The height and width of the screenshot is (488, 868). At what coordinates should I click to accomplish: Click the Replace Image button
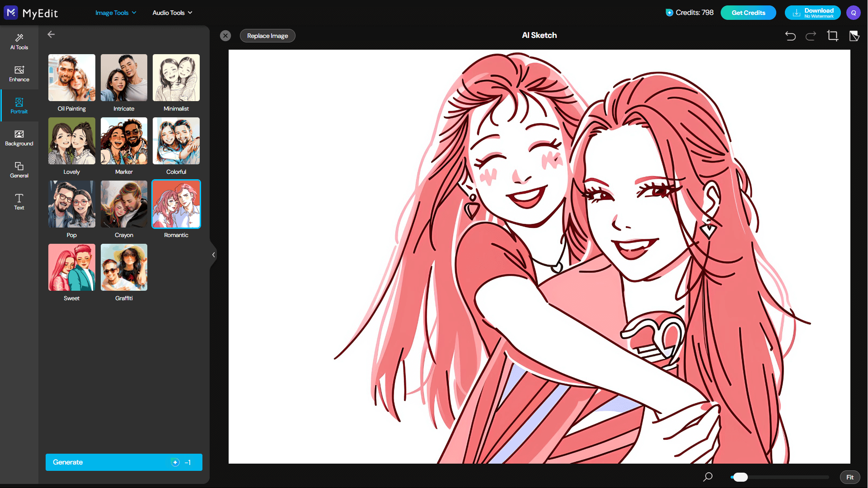pos(267,35)
